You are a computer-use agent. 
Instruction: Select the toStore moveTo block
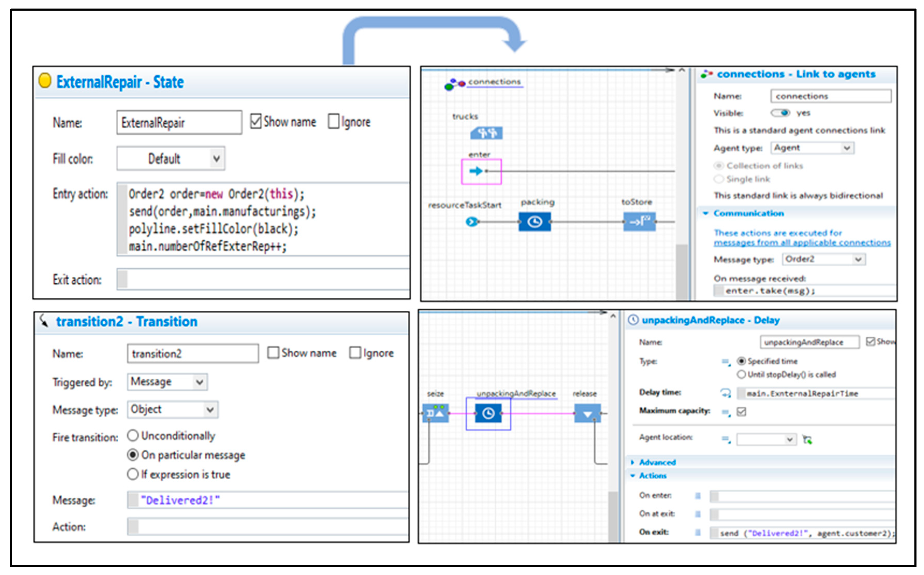639,222
